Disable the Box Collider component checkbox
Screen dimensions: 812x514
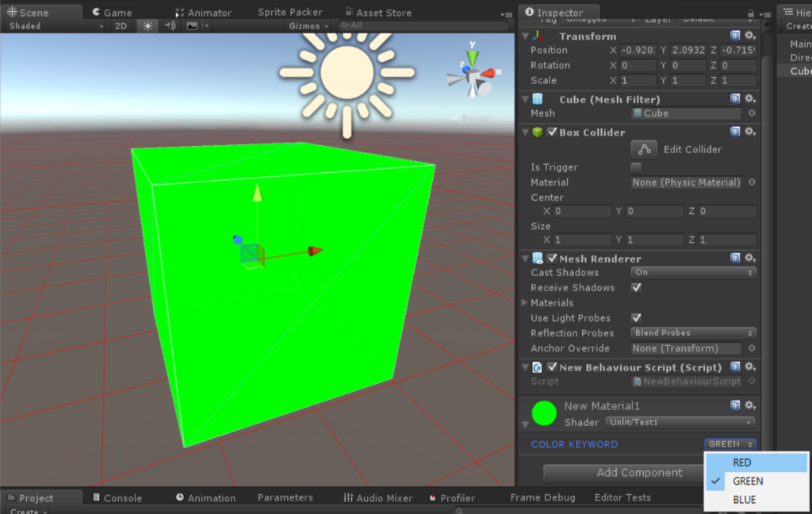pyautogui.click(x=552, y=132)
